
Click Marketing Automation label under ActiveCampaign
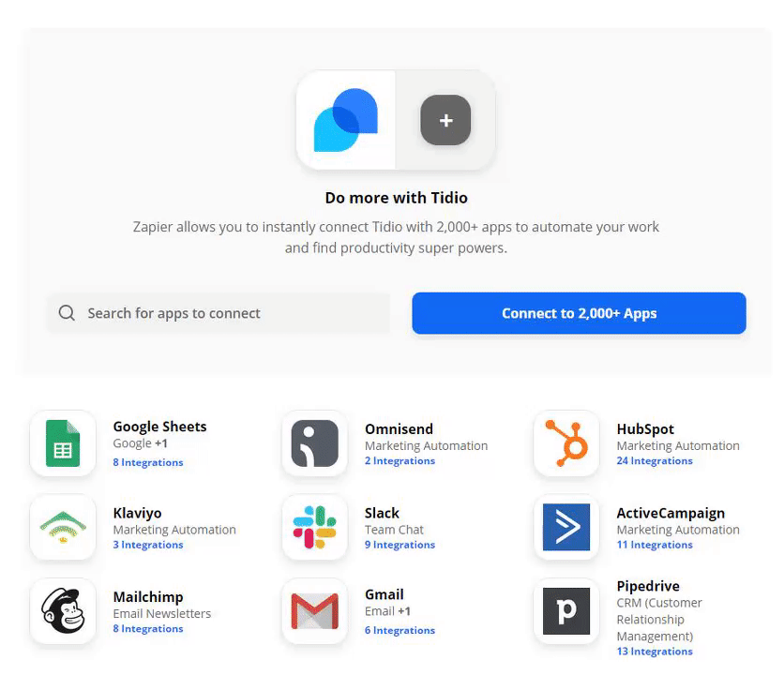pyautogui.click(x=678, y=530)
